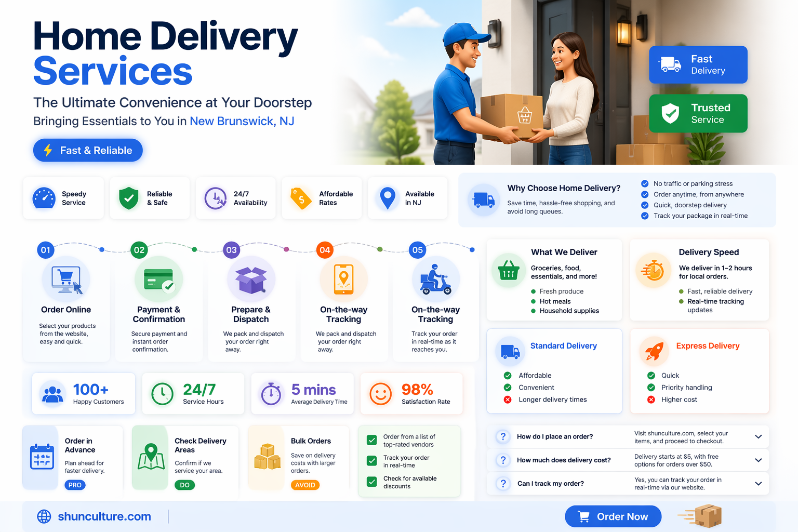This screenshot has width=798, height=532.
Task: Click the Order Now button
Action: (x=613, y=516)
